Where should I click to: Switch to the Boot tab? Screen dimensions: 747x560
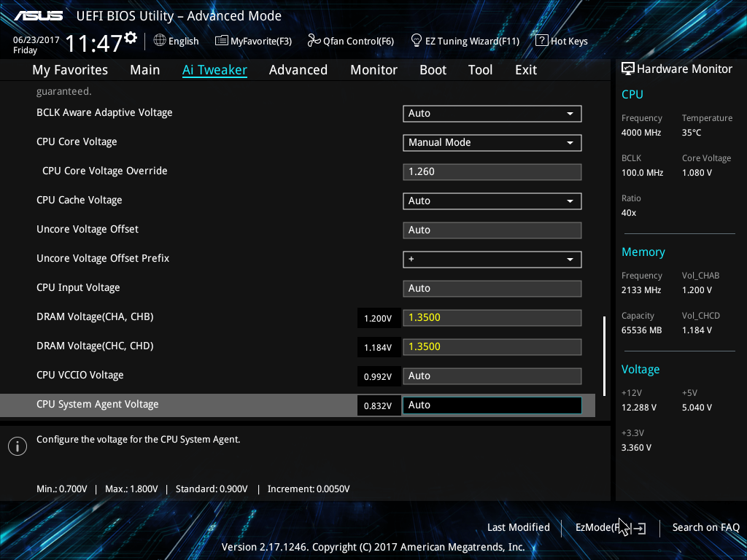click(433, 70)
